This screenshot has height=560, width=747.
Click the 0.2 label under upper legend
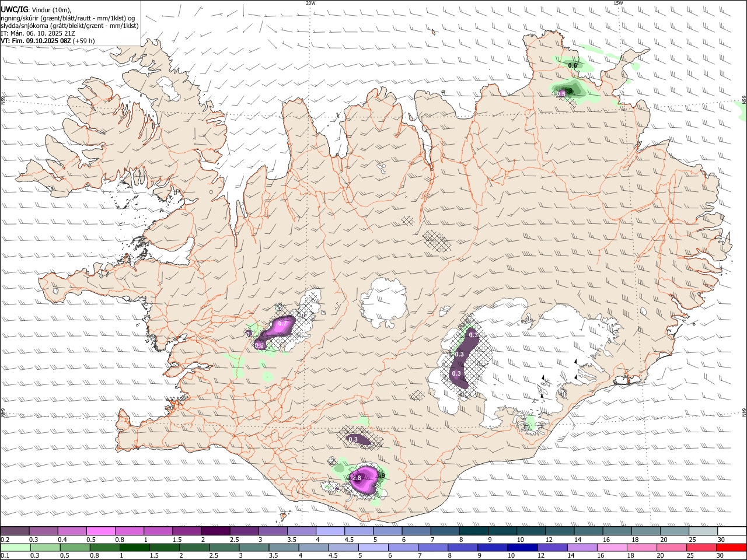click(x=5, y=540)
